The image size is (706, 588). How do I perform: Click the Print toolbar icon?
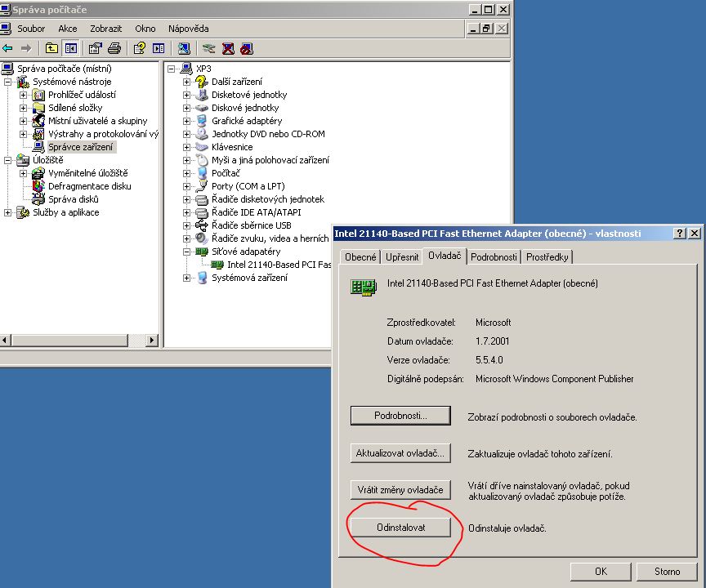(x=114, y=48)
